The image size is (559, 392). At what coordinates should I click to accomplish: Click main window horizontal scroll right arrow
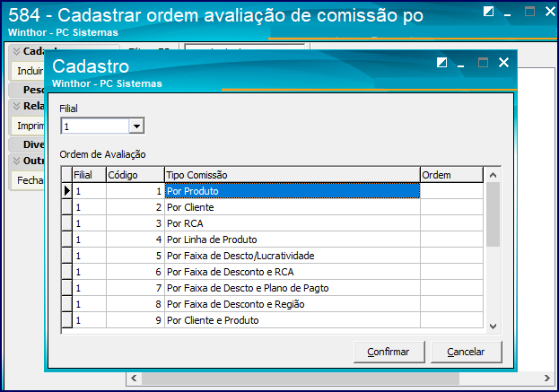[546, 379]
